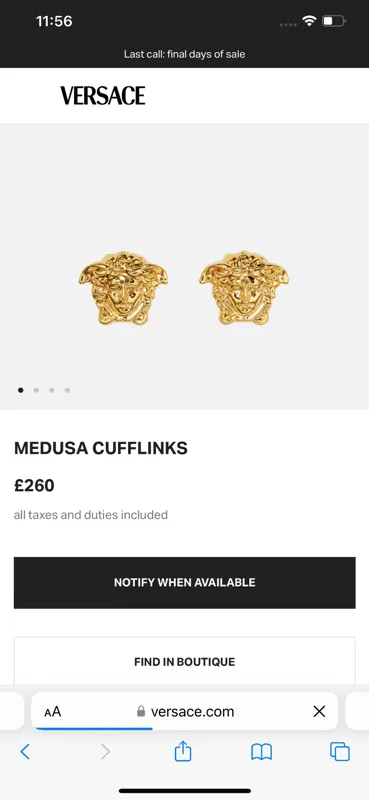
Task: Tap the Wi-Fi status icon
Action: pos(309,21)
